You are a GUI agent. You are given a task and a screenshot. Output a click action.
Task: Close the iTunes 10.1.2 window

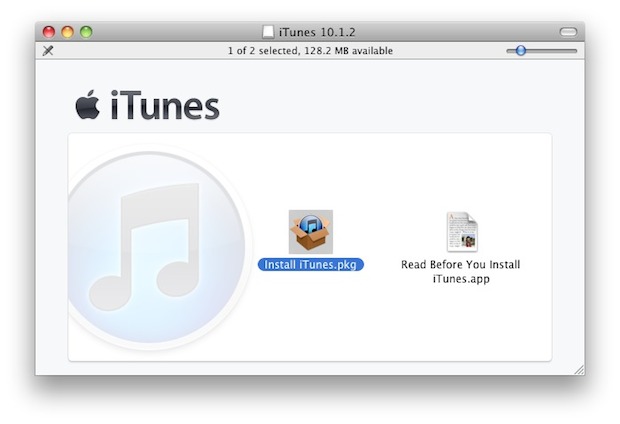49,32
